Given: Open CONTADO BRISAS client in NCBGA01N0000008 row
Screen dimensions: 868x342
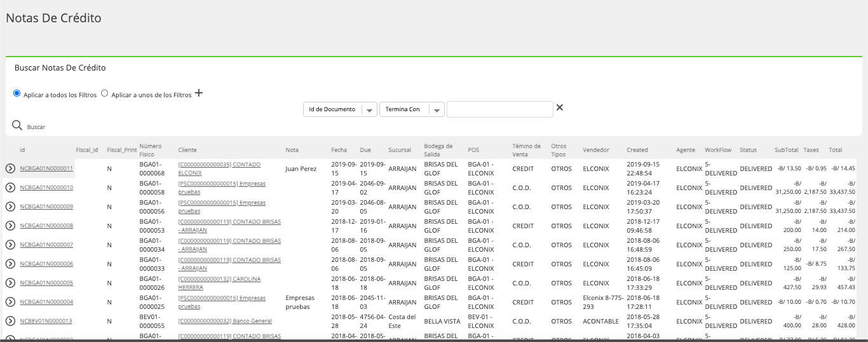Looking at the screenshot, I should [x=229, y=226].
